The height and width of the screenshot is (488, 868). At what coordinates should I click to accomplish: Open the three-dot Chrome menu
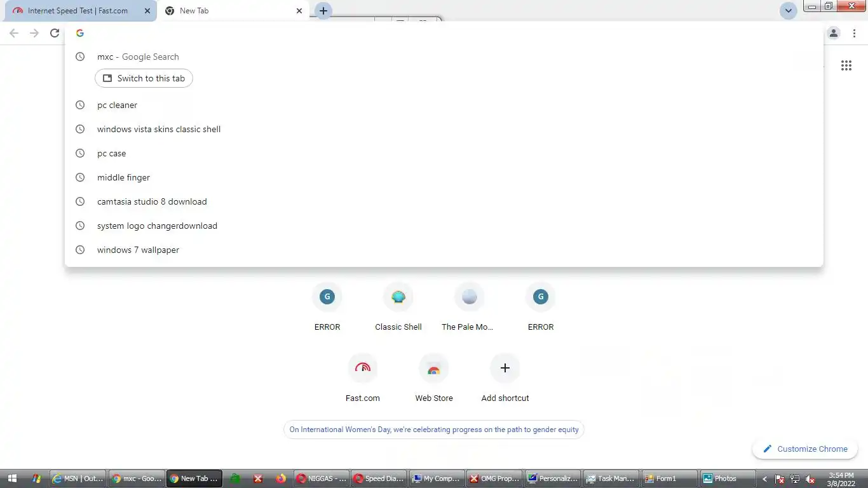coord(855,33)
